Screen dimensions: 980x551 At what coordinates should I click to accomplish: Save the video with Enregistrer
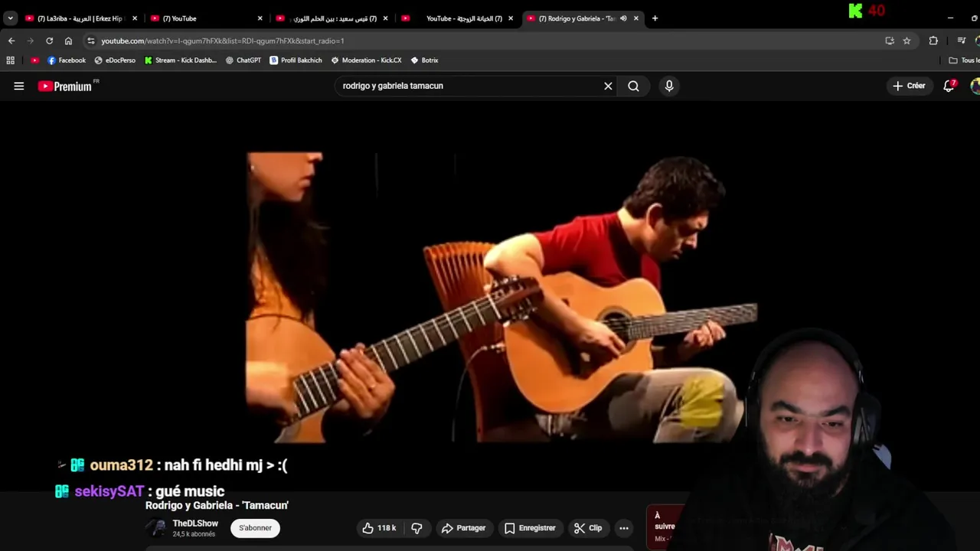530,528
